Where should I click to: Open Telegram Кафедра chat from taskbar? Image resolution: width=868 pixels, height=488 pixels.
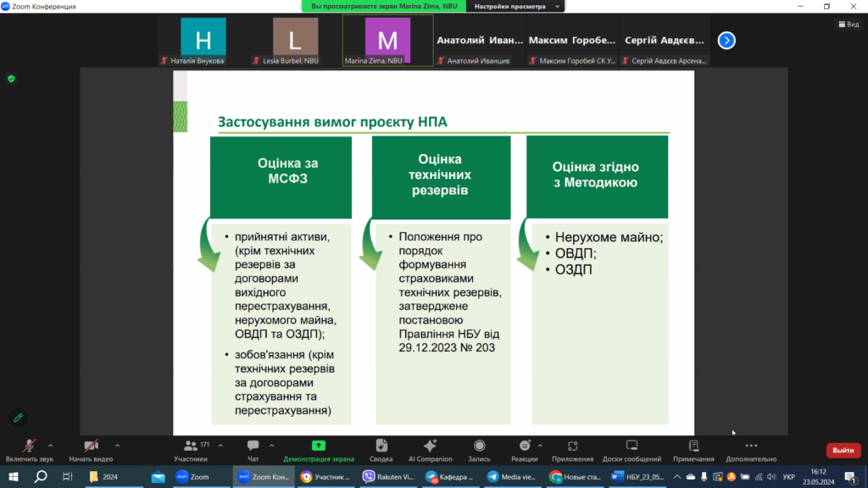click(451, 476)
